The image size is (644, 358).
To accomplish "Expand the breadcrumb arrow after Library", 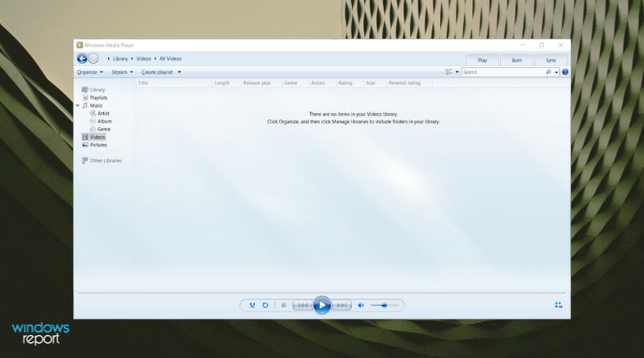I will tap(132, 59).
